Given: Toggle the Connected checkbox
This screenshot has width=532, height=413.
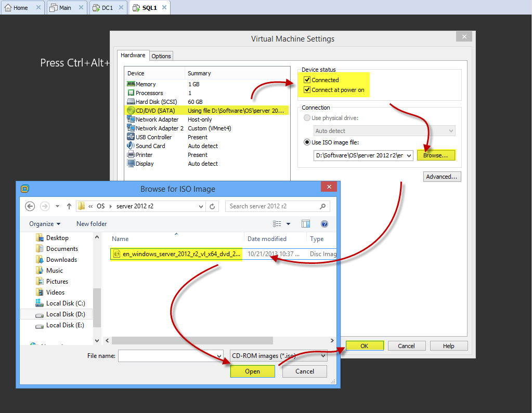Looking at the screenshot, I should click(307, 79).
